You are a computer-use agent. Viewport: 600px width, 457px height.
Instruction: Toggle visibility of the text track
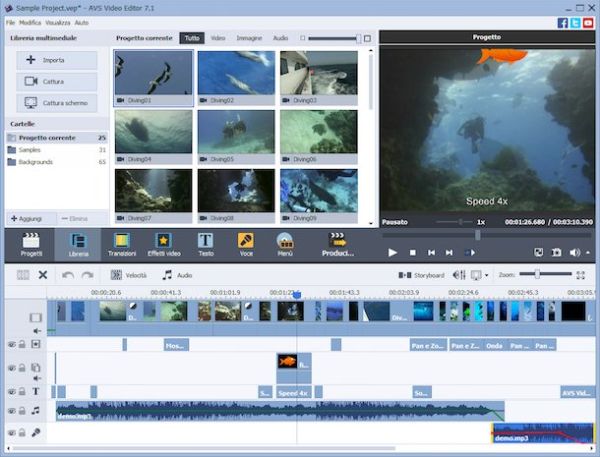12,392
